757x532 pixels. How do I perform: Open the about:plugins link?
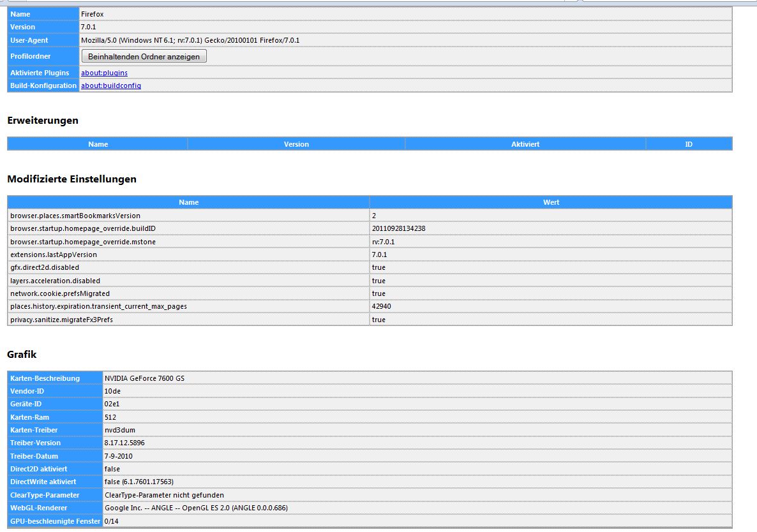pos(104,73)
